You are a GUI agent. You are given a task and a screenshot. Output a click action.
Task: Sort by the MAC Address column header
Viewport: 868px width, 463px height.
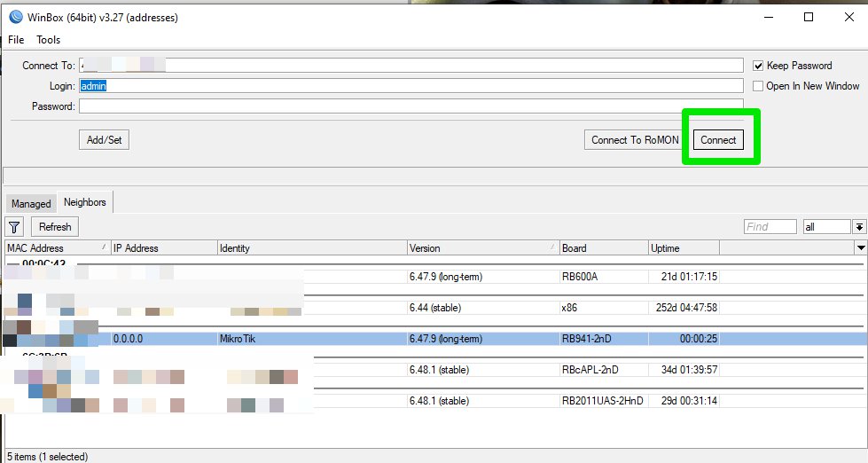pyautogui.click(x=53, y=248)
